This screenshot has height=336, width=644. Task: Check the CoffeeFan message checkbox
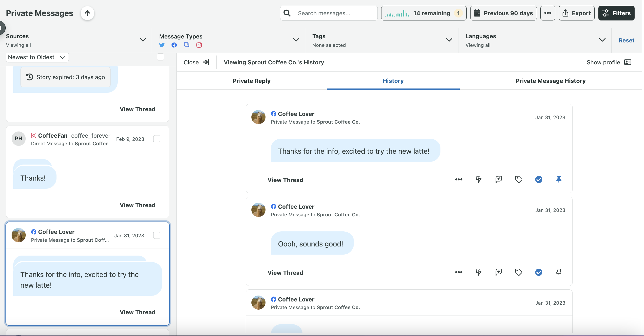coord(156,139)
